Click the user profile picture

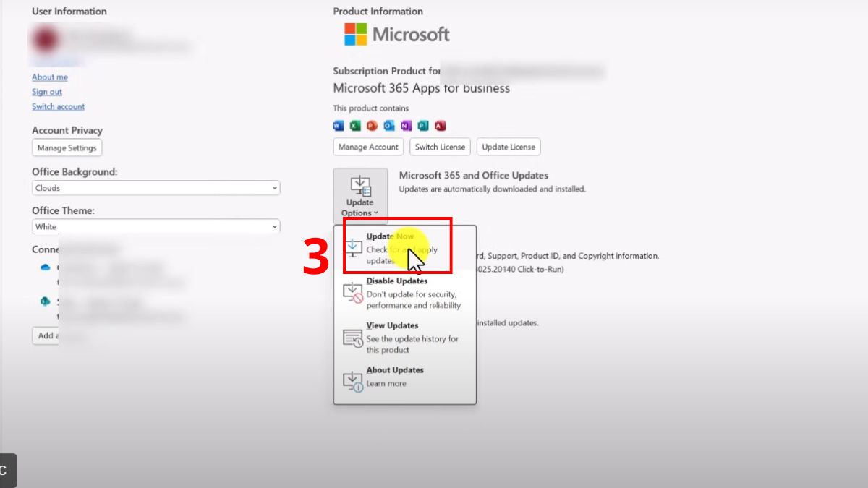pos(45,39)
